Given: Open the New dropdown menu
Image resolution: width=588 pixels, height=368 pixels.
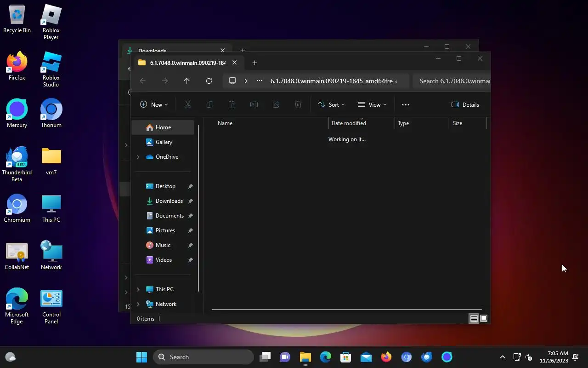Looking at the screenshot, I should pyautogui.click(x=154, y=105).
